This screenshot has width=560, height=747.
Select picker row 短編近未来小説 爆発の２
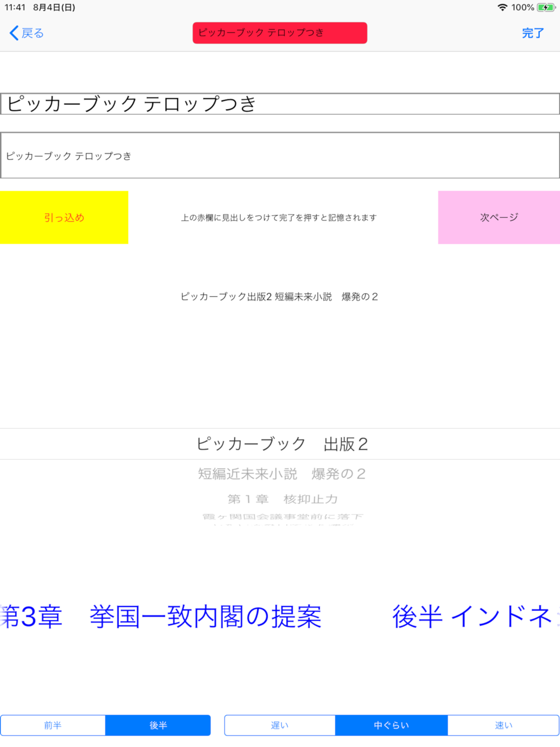click(x=282, y=474)
